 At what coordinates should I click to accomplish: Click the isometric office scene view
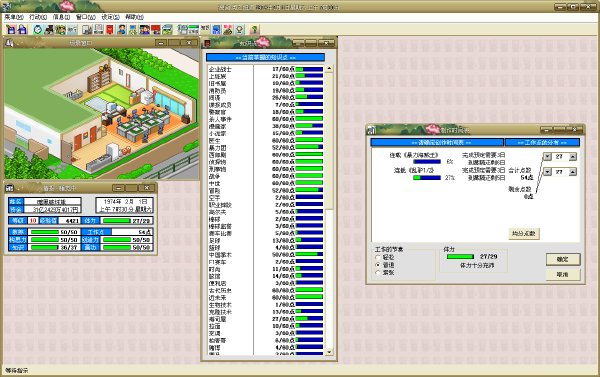[x=102, y=114]
